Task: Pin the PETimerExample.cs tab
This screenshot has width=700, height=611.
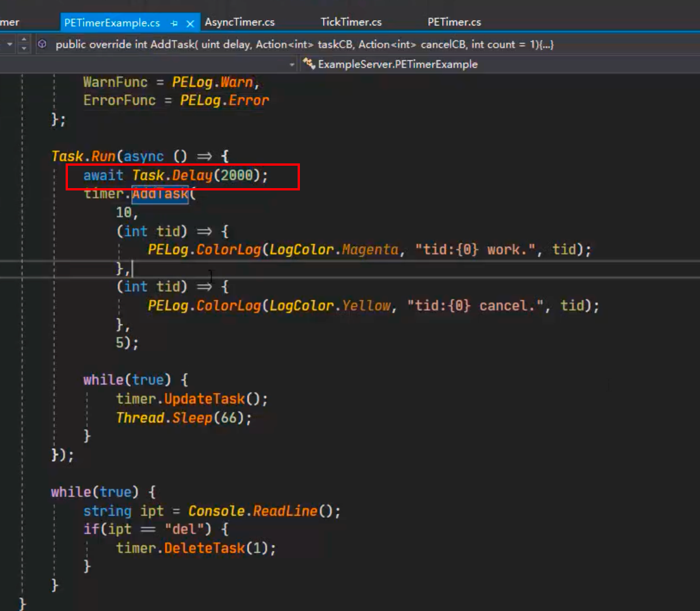Action: [174, 23]
